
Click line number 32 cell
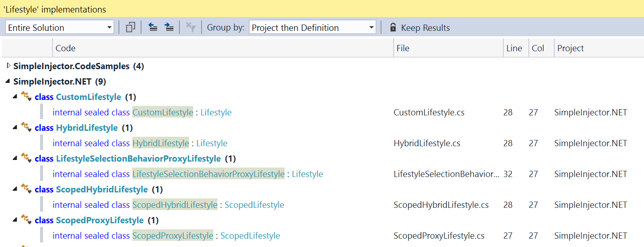click(508, 174)
